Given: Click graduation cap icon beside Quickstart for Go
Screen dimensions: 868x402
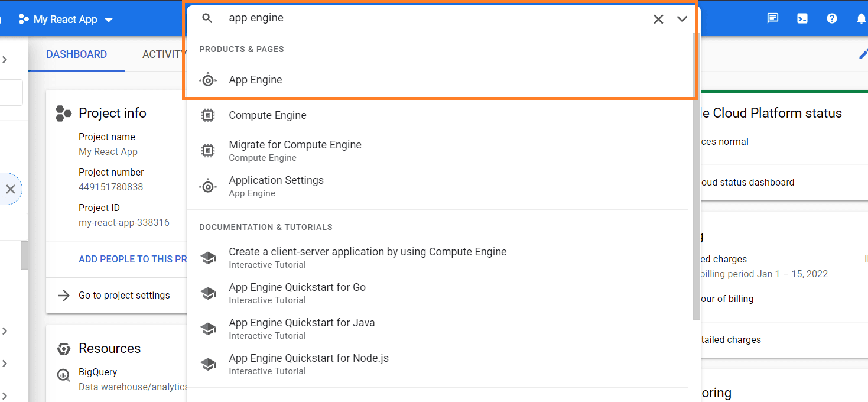Looking at the screenshot, I should [208, 293].
